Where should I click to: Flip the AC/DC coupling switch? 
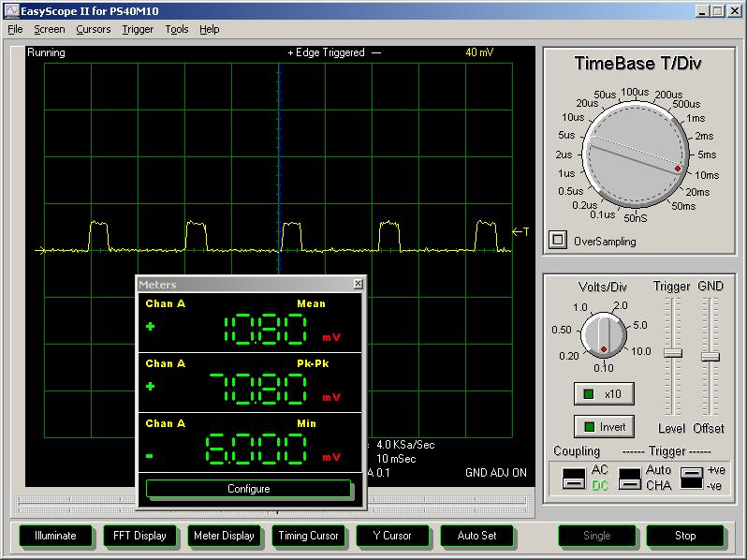point(572,478)
